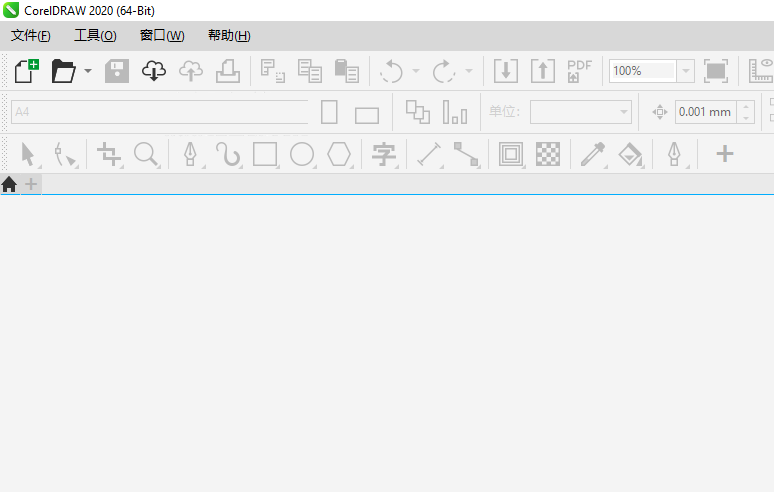Increase nudge distance with the up stepper
This screenshot has height=492, width=774.
(x=746, y=107)
